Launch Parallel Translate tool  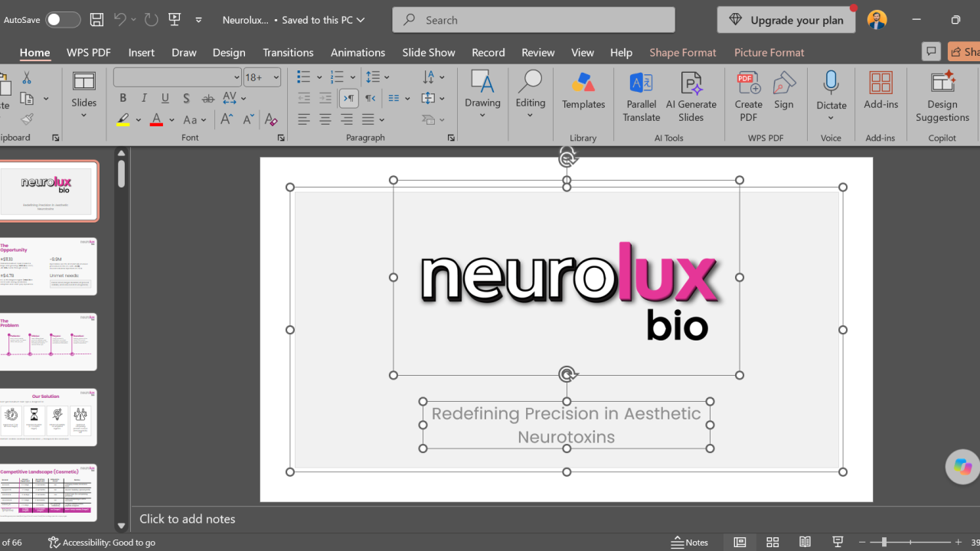641,96
